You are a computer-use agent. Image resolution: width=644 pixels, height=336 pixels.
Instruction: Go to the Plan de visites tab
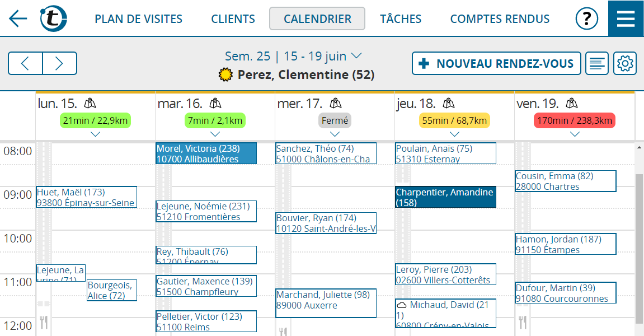coord(138,18)
